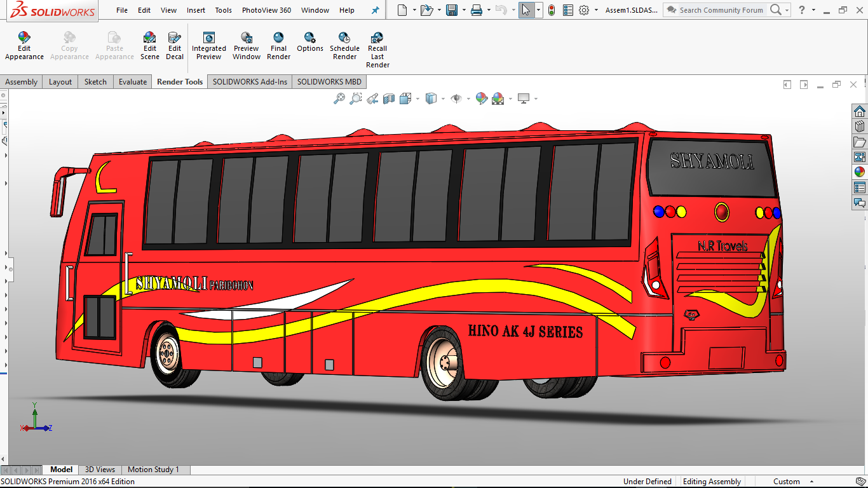Click Zoom to Fit icon

click(339, 98)
